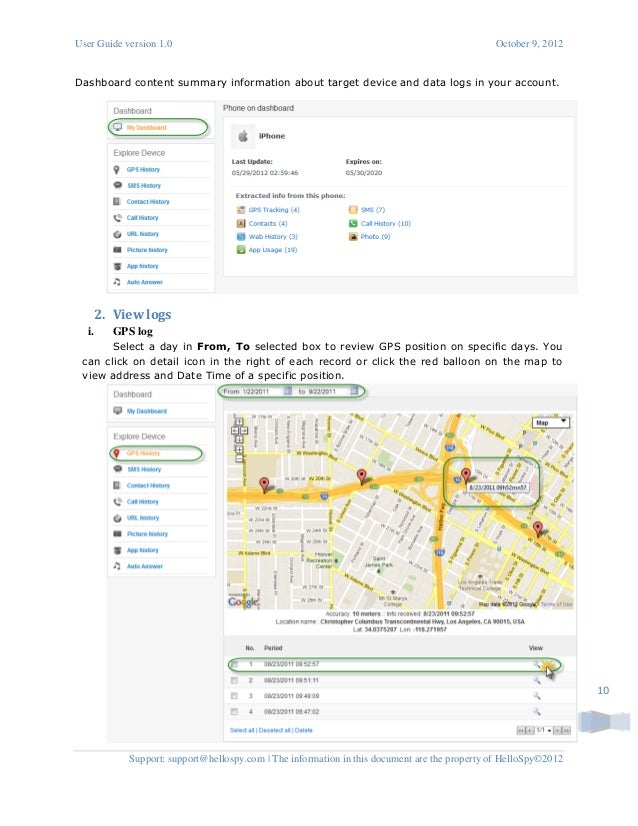The image size is (638, 826).
Task: Check the box for record 08/23/2011 09:51:11
Action: [x=234, y=681]
